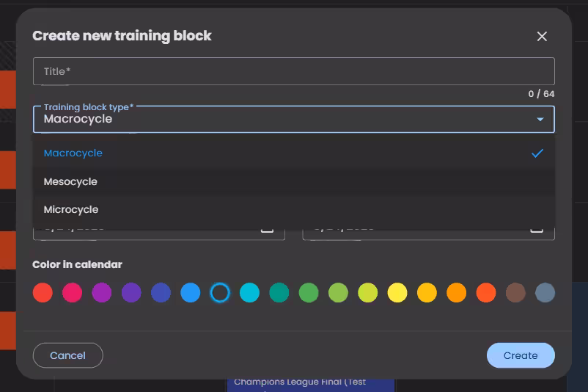
Task: Click the Create button
Action: [x=521, y=355]
